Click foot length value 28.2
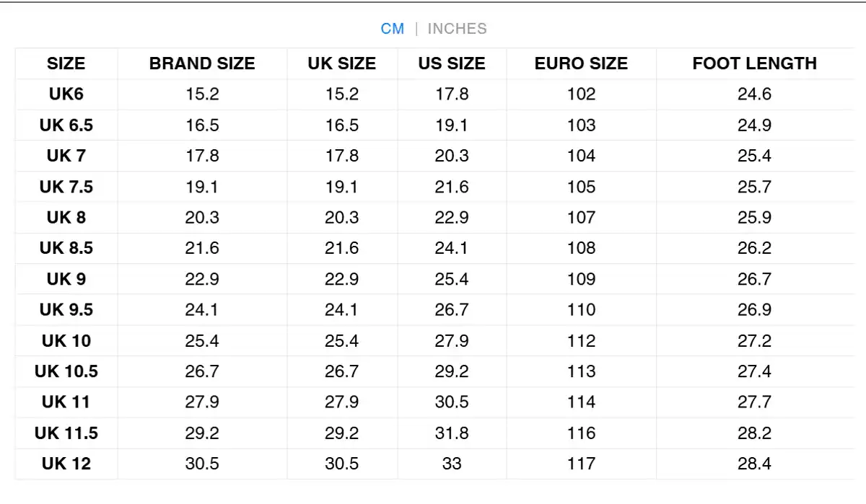Screen dimensions: 866x504 tap(754, 433)
